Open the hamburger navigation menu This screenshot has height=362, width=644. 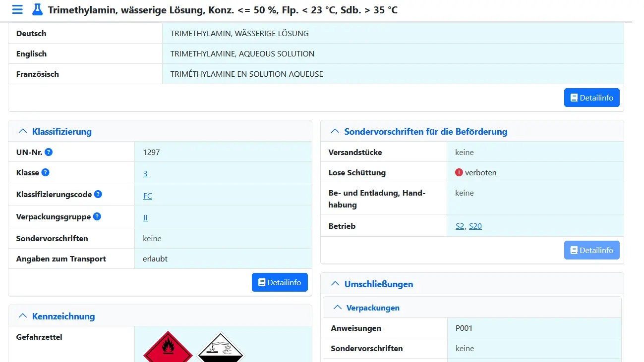[x=17, y=9]
